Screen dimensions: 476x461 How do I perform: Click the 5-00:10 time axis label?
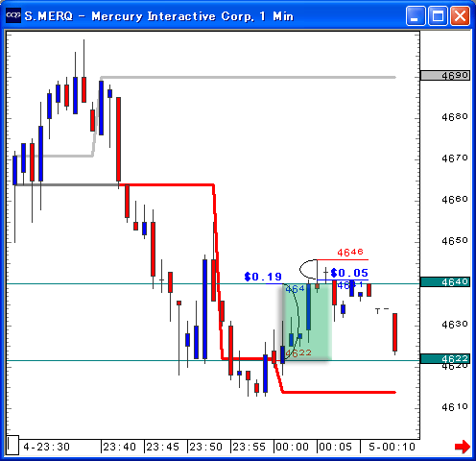pos(392,447)
